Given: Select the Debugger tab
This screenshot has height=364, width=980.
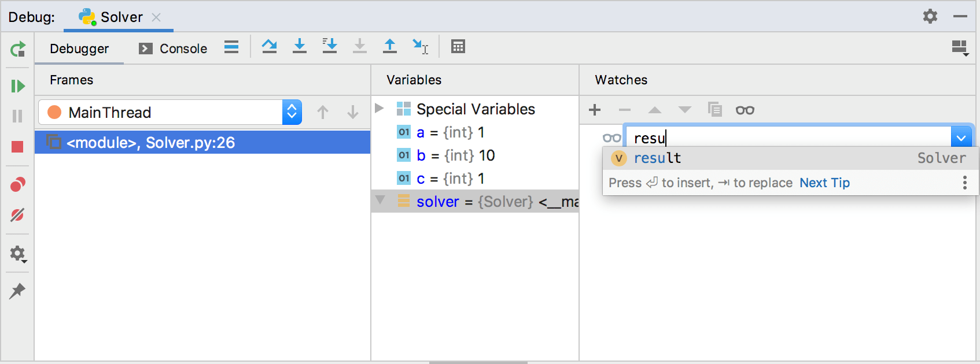Looking at the screenshot, I should 79,49.
